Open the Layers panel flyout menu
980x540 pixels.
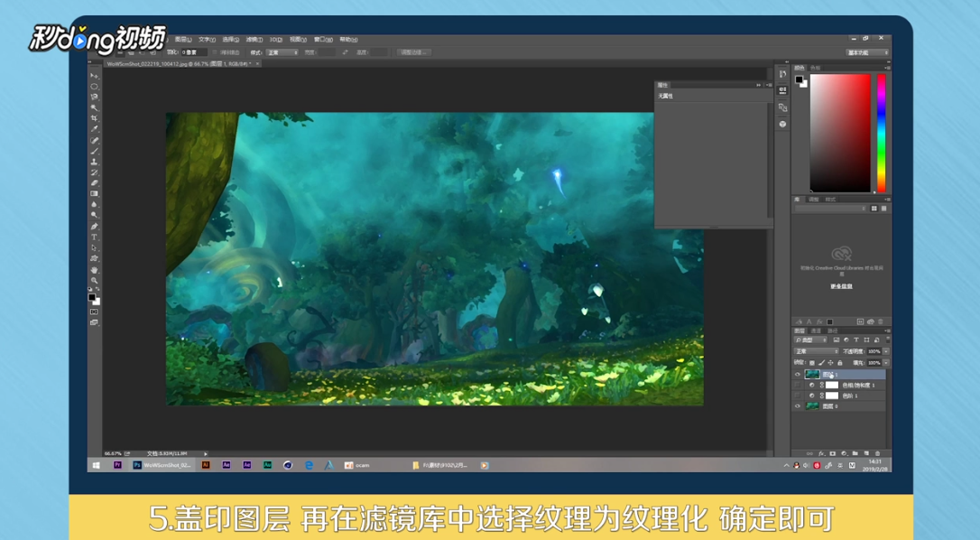pyautogui.click(x=888, y=331)
